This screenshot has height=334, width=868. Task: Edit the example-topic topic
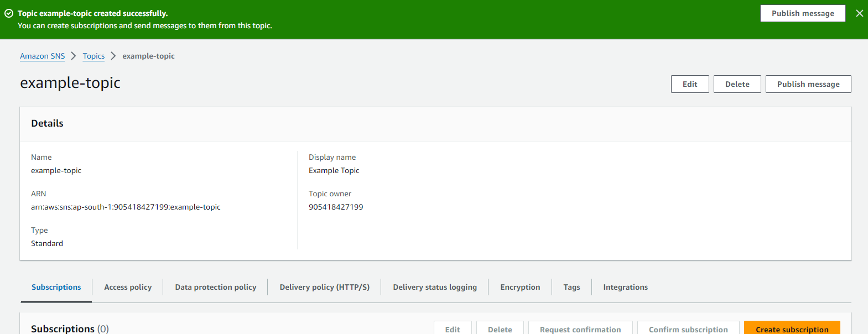click(x=689, y=84)
